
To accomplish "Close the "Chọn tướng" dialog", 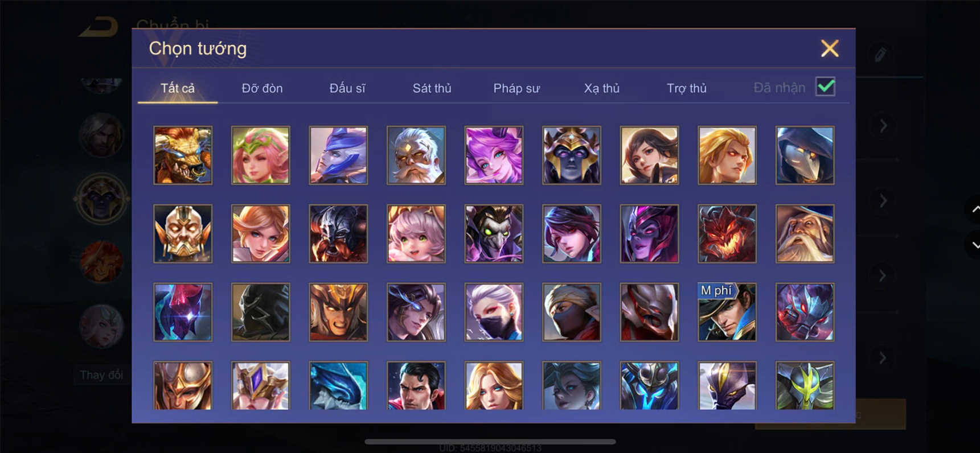I will click(830, 48).
